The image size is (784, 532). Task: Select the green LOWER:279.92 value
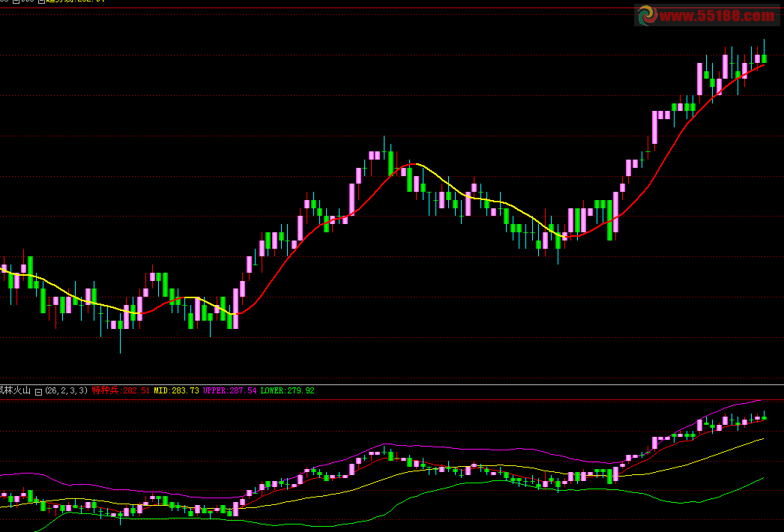[x=288, y=390]
